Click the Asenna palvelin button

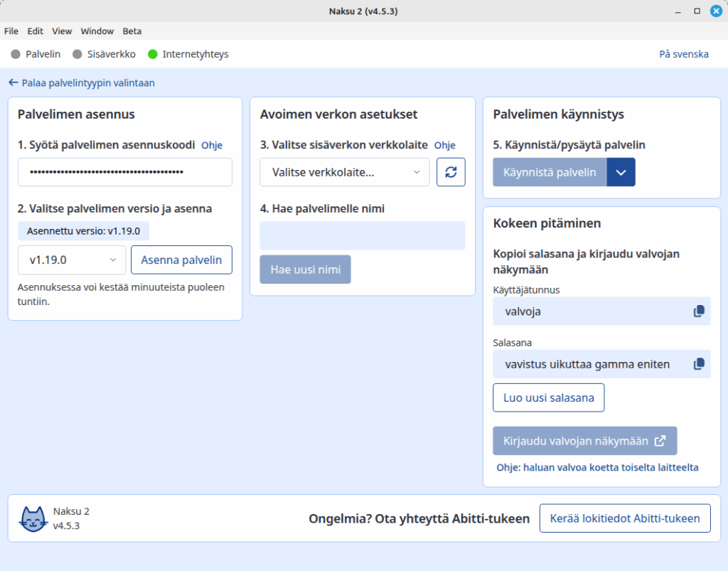[181, 260]
